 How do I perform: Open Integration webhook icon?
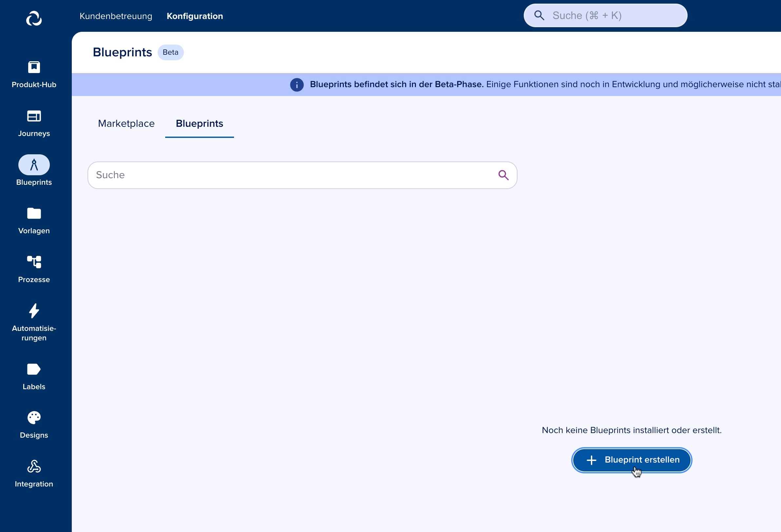[x=34, y=466]
